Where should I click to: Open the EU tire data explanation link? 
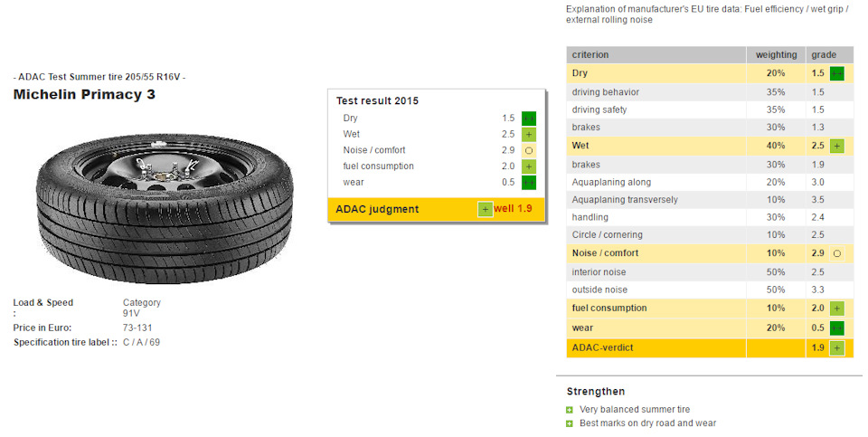(x=707, y=14)
